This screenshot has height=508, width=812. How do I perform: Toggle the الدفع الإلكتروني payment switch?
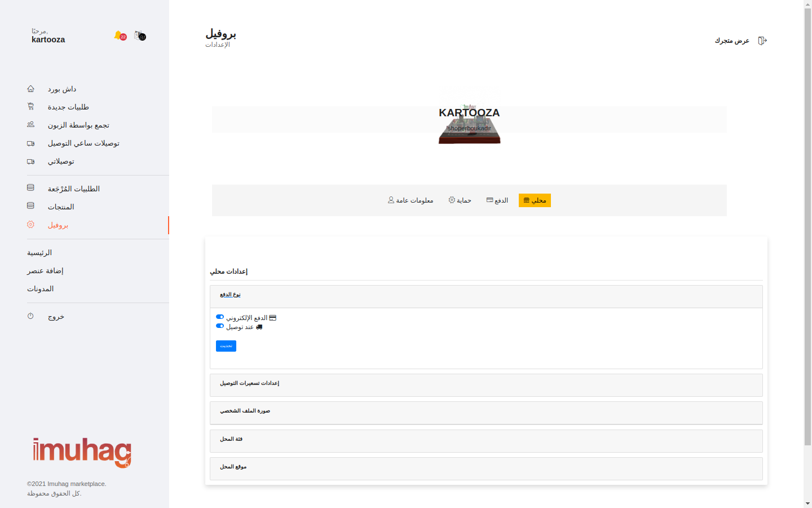(220, 317)
